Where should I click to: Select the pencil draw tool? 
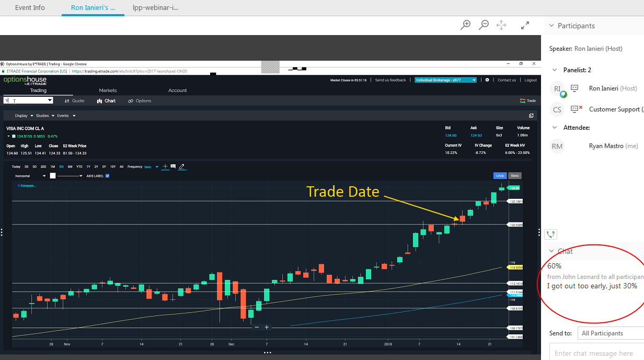pyautogui.click(x=181, y=166)
